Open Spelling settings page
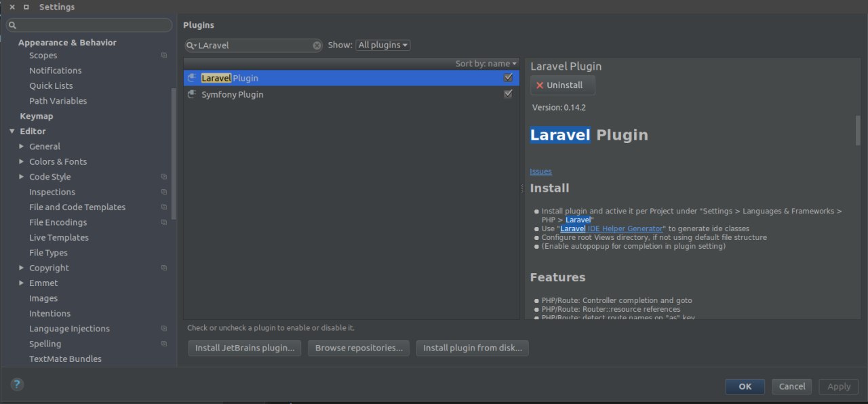Image resolution: width=868 pixels, height=404 pixels. [x=45, y=344]
